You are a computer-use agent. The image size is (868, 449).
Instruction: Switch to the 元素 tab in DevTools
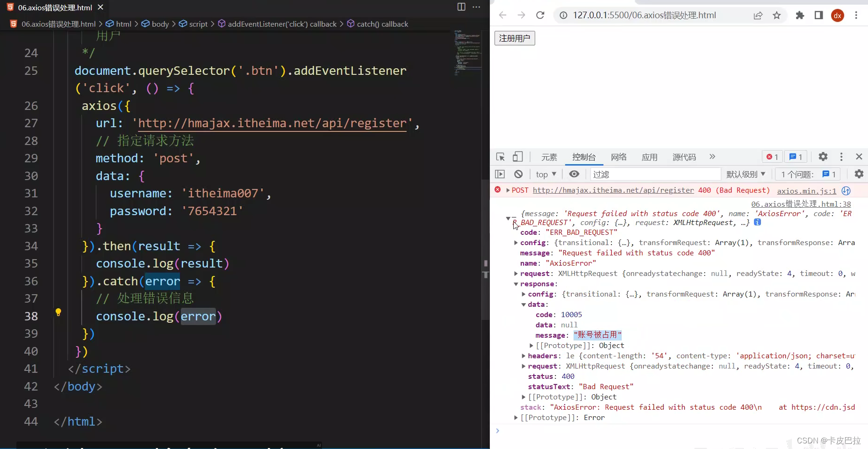[x=549, y=157]
